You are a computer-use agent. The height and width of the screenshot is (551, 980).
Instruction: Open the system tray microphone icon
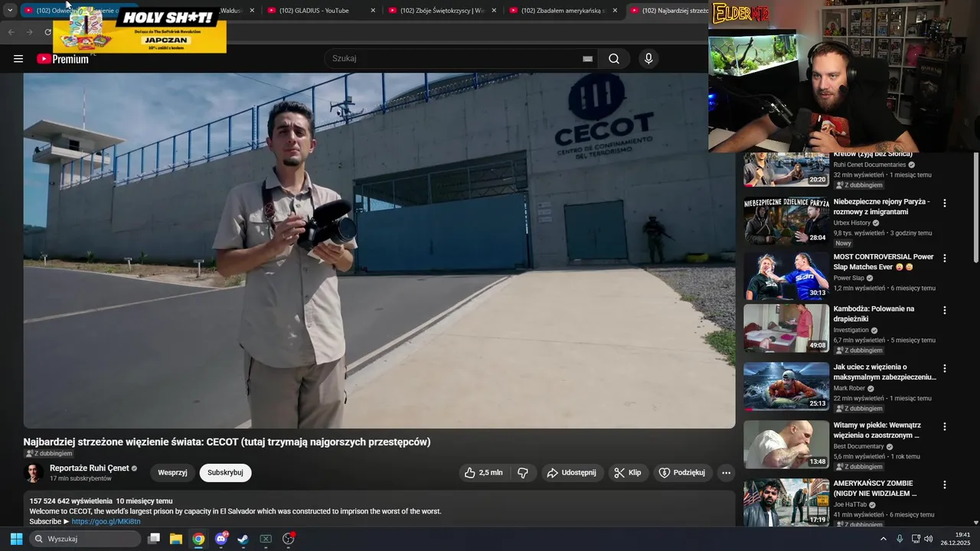click(x=900, y=539)
